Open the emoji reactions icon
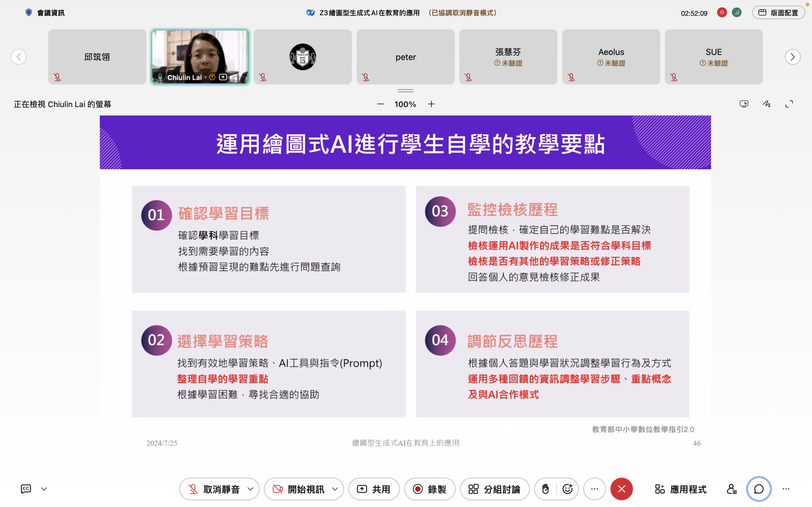This screenshot has width=812, height=507. point(567,489)
